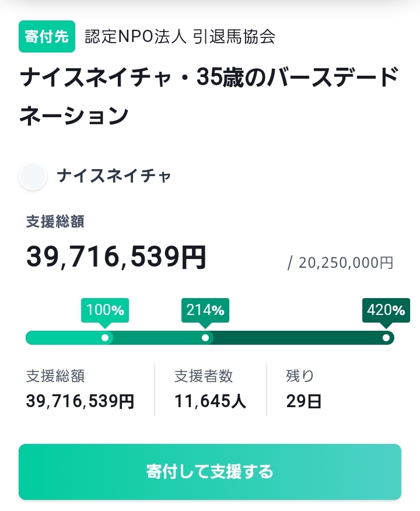
Task: Open the 認定NPO法人 引退馬協会 organization link
Action: pos(180,36)
